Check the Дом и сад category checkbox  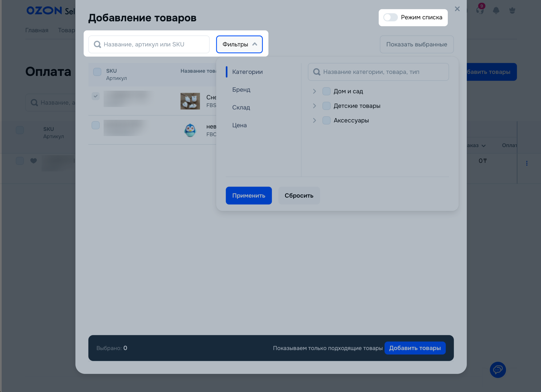click(x=326, y=91)
